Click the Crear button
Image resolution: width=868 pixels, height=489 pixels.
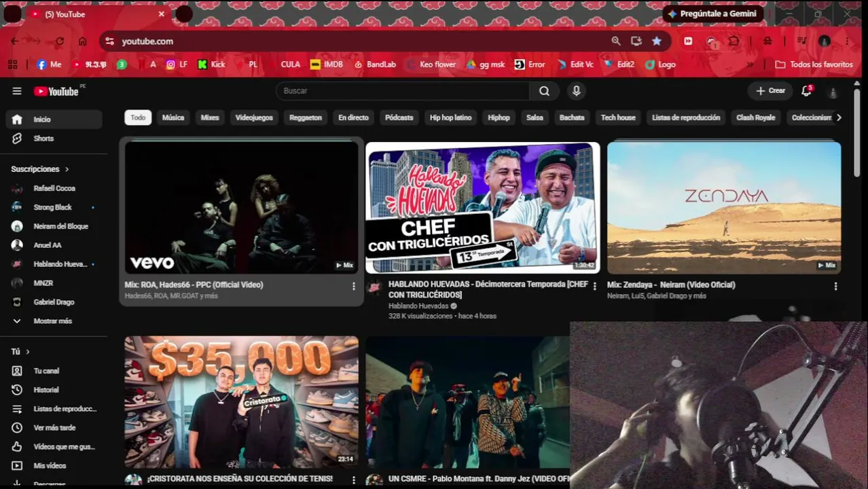pos(770,91)
